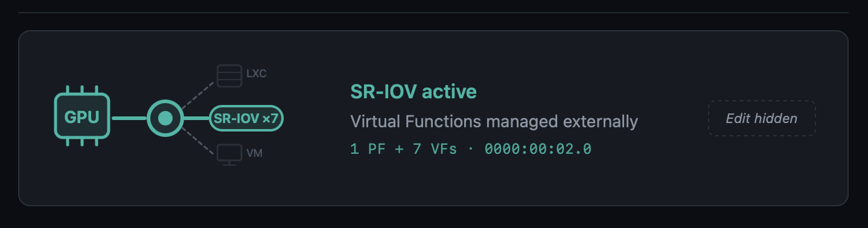Click the LXC text label
Screen dimensions: 868x228
tap(257, 74)
